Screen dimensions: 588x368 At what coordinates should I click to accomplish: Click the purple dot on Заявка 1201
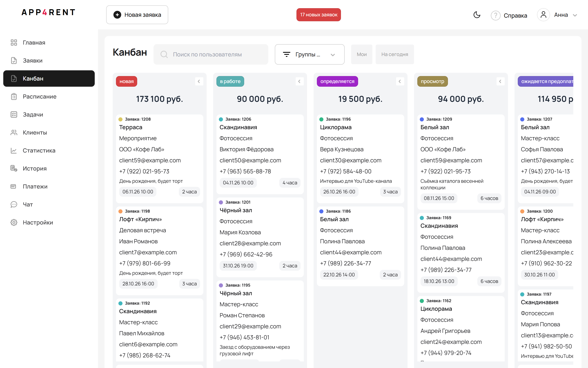(x=221, y=202)
